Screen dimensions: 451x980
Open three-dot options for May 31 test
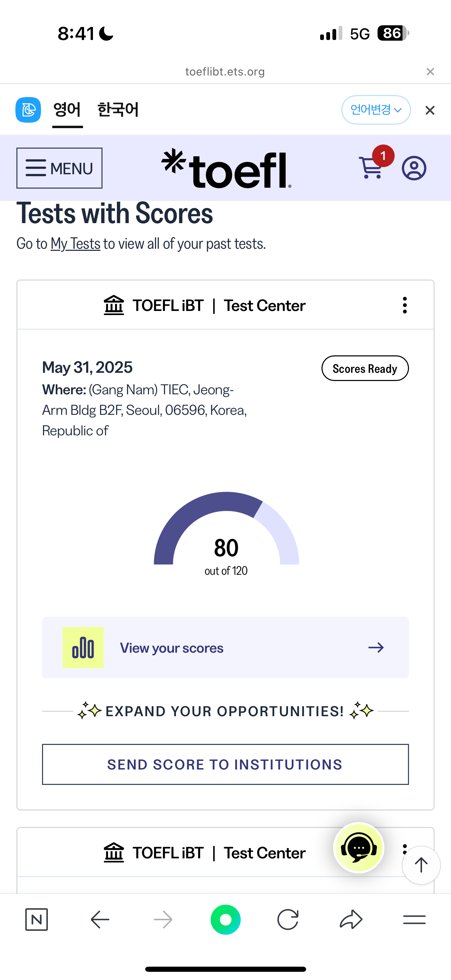405,305
